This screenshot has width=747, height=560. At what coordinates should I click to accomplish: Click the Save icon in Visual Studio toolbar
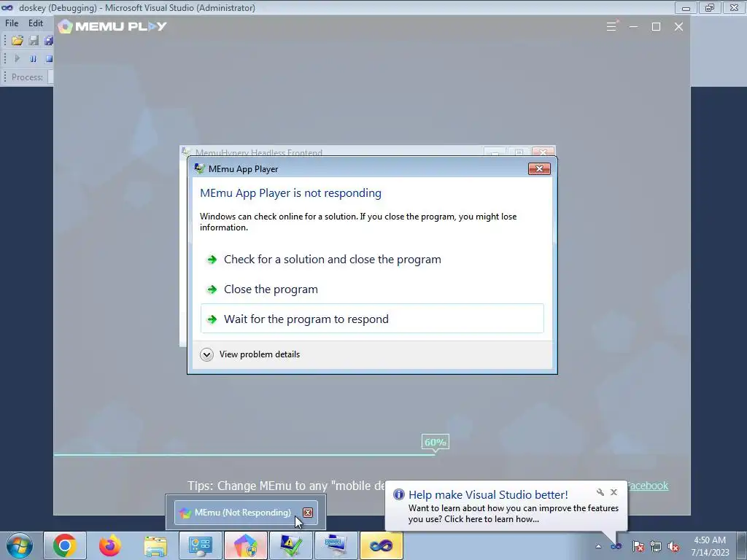tap(34, 41)
